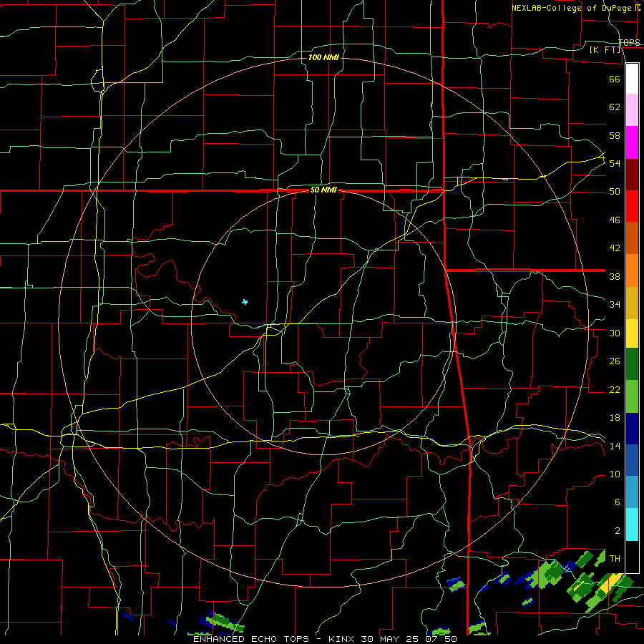The height and width of the screenshot is (644, 644).
Task: Click the 'NEXLAB-College of DuPage' text
Action: tap(572, 8)
